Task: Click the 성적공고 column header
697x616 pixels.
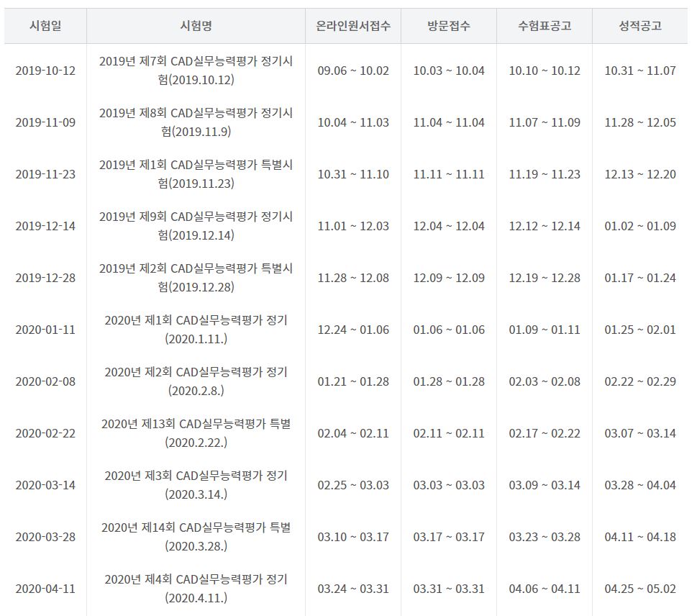Action: [x=640, y=26]
